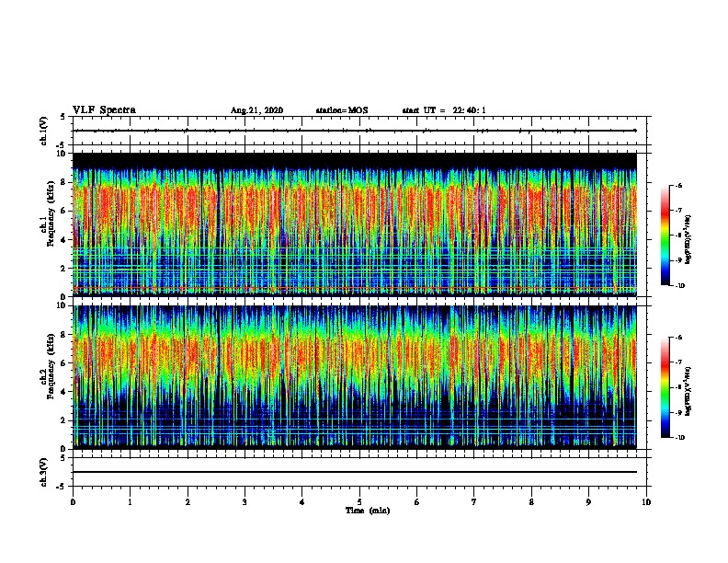This screenshot has height=563, width=728.
Task: Click the ch.1 voltage waveform trace
Action: click(355, 131)
